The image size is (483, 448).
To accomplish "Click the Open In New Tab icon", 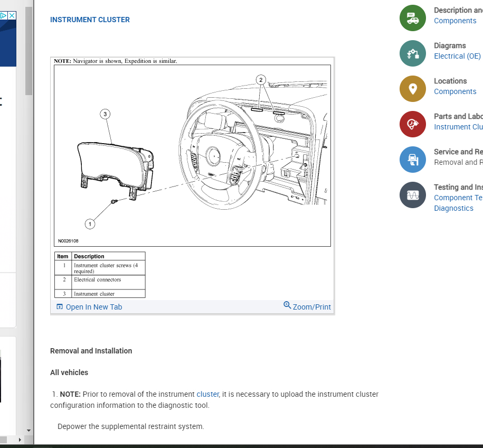I will tap(60, 307).
